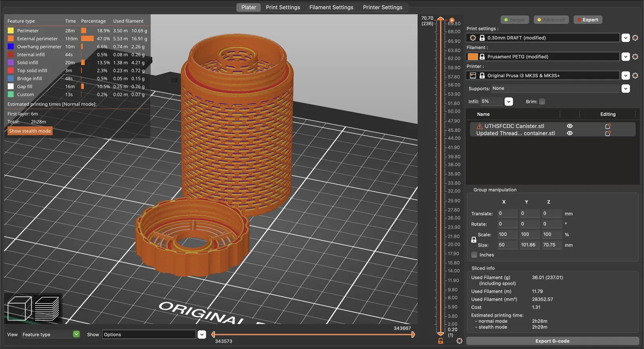Click the gear icon next to Prusament PETG
Screen dimensions: 644x349
pos(635,57)
